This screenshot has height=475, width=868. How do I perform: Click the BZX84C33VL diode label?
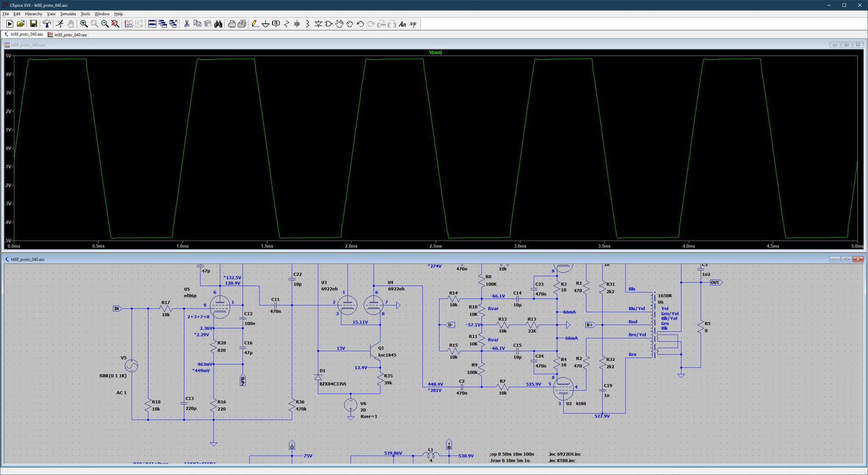point(333,384)
